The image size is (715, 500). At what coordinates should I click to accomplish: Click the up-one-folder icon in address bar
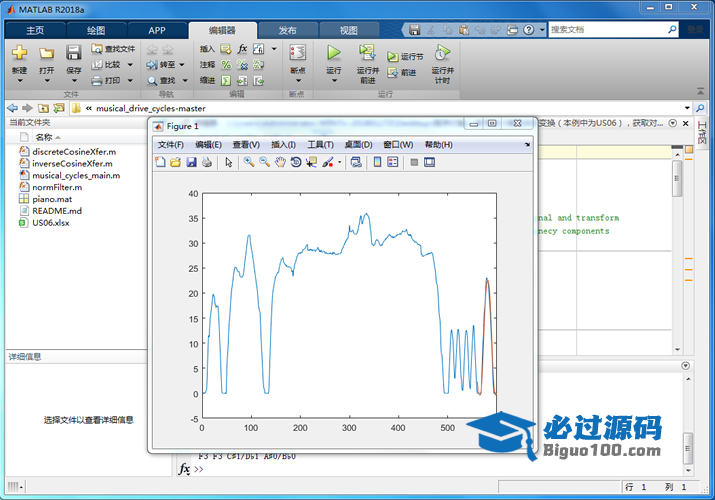pyautogui.click(x=43, y=108)
